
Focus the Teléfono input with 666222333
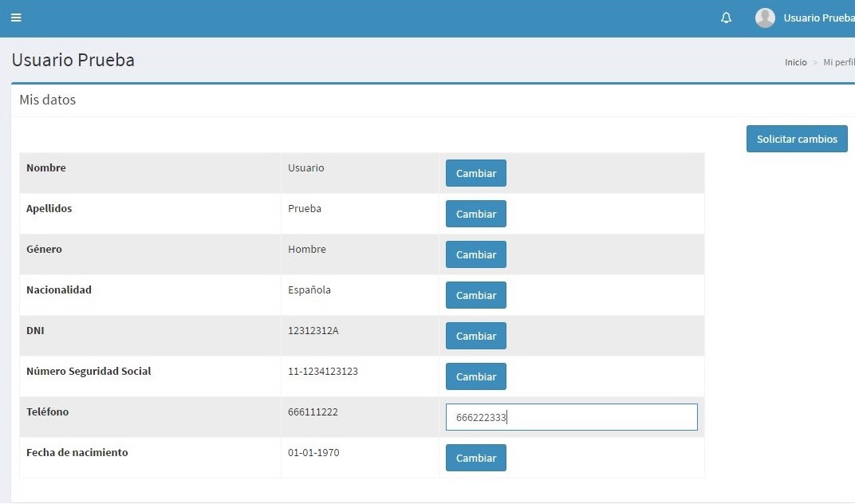tap(571, 417)
